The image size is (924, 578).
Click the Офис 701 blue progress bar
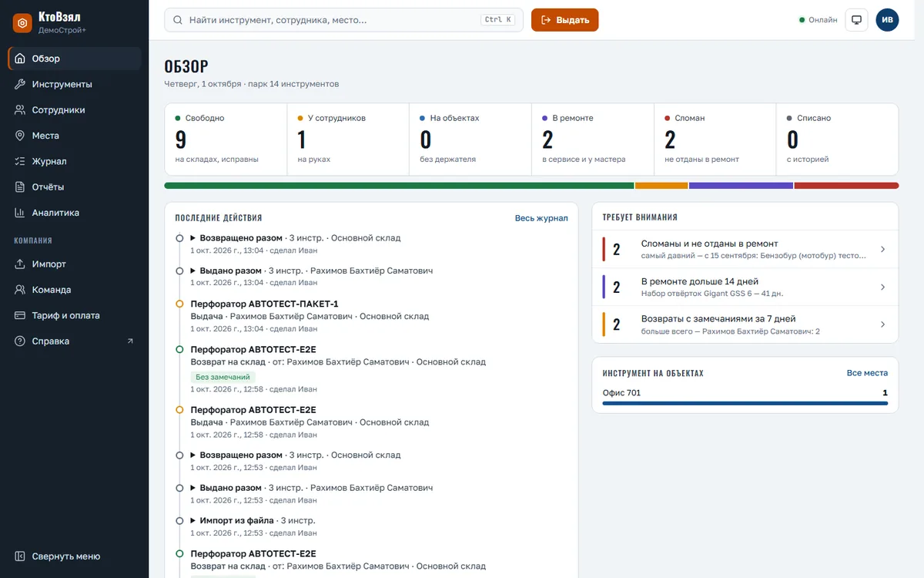click(x=745, y=402)
